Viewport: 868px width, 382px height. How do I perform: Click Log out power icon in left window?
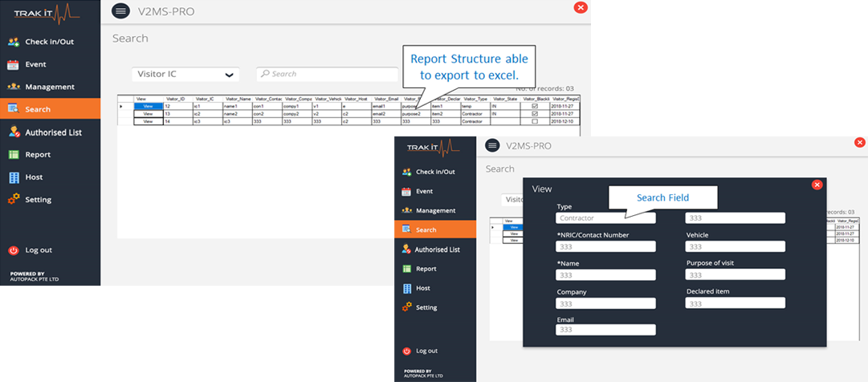13,250
